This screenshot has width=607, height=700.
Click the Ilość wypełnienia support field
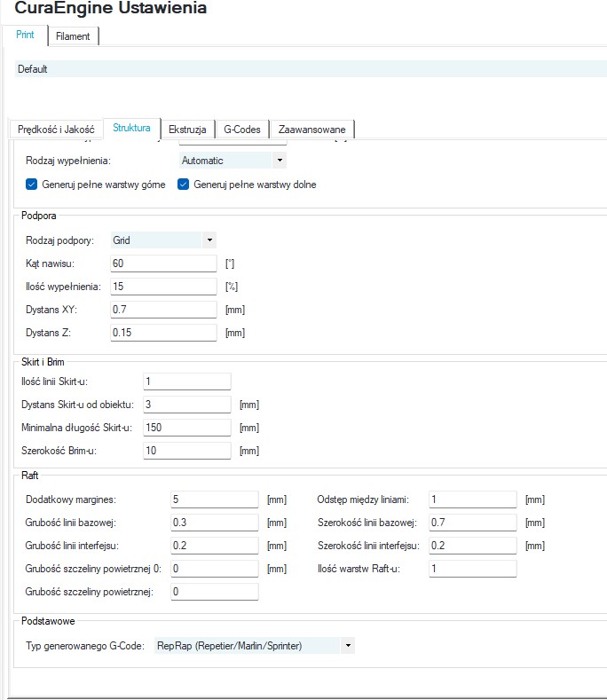(x=163, y=287)
